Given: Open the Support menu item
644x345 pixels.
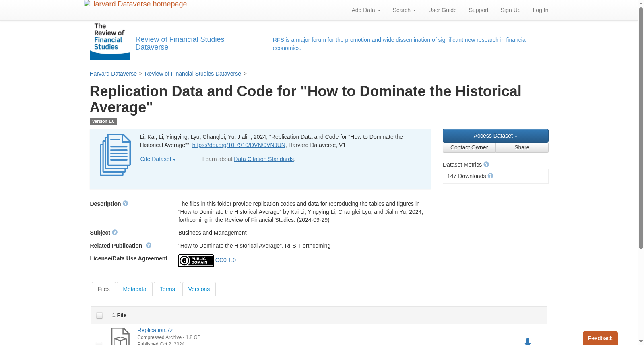Looking at the screenshot, I should point(479,10).
